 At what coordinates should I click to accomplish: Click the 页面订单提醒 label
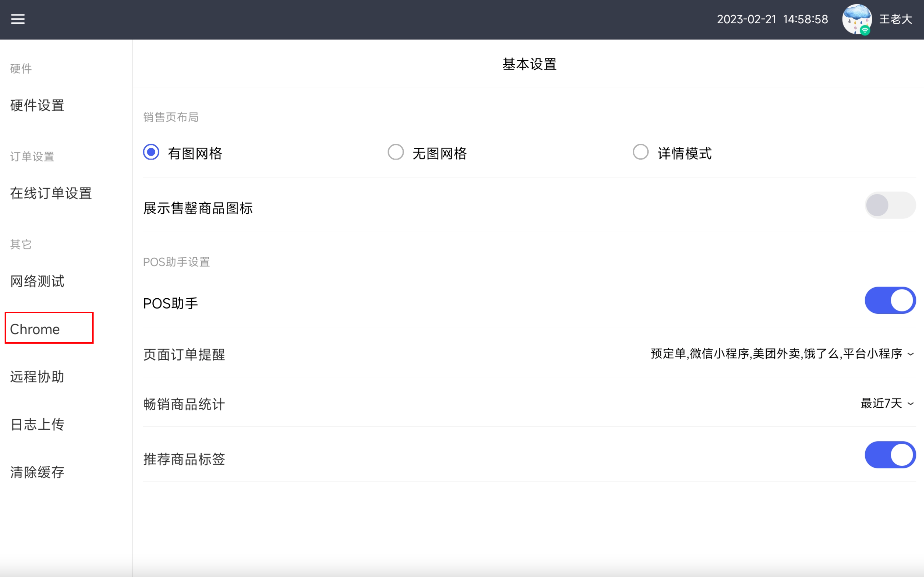pos(184,355)
